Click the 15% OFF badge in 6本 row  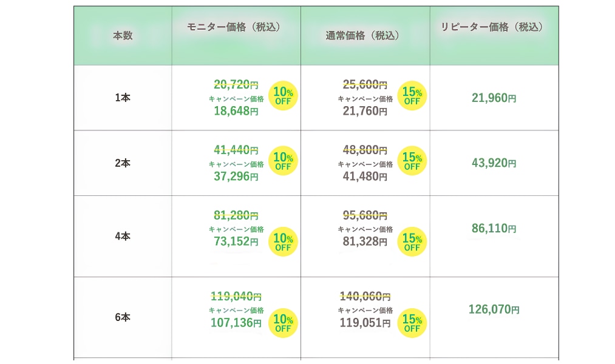[412, 323]
